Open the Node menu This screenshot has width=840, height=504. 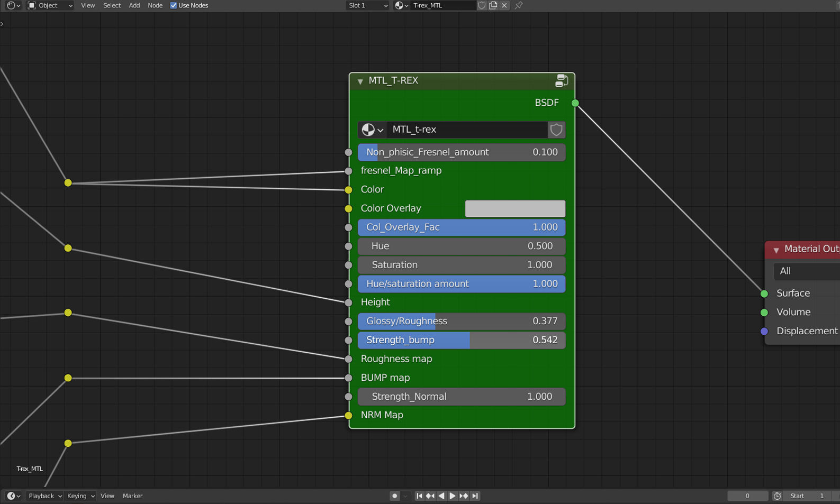(155, 5)
